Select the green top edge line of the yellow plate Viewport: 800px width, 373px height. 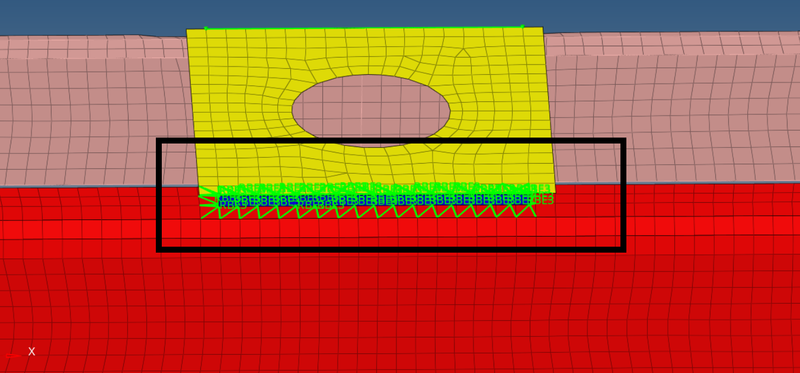364,28
